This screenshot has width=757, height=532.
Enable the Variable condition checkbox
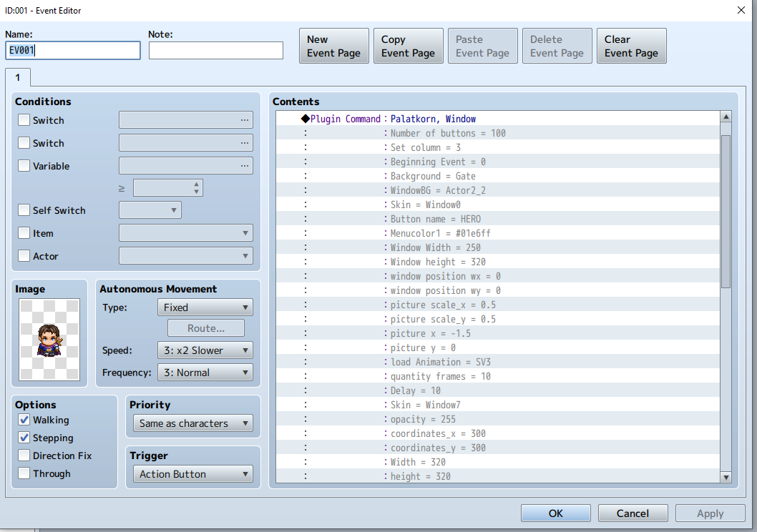[24, 166]
